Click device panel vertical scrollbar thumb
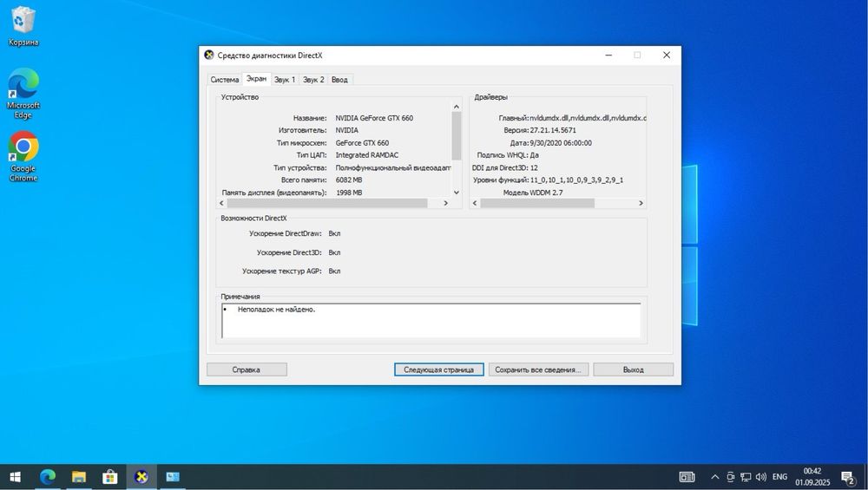The width and height of the screenshot is (868, 490). (x=457, y=135)
